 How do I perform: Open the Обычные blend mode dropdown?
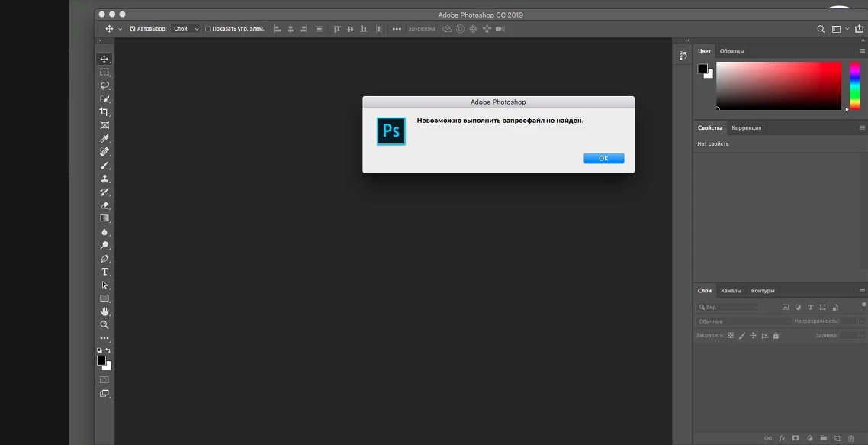tap(744, 321)
